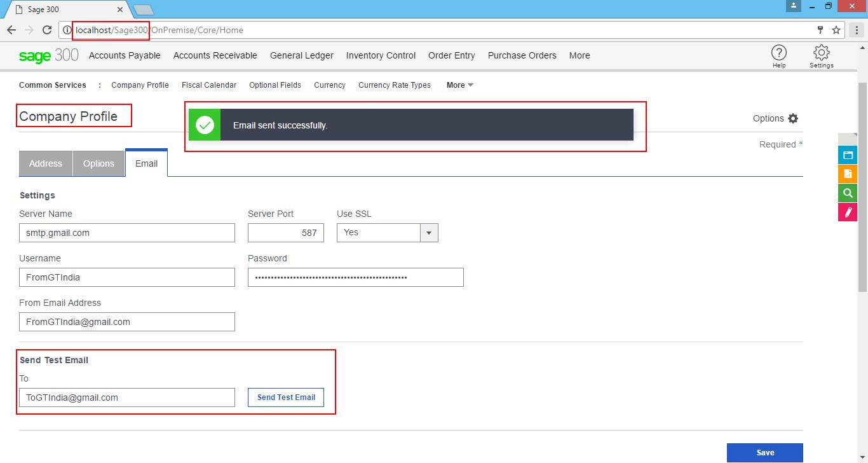Expand the More menu in Common Services
Image resolution: width=868 pixels, height=463 pixels.
tap(459, 85)
